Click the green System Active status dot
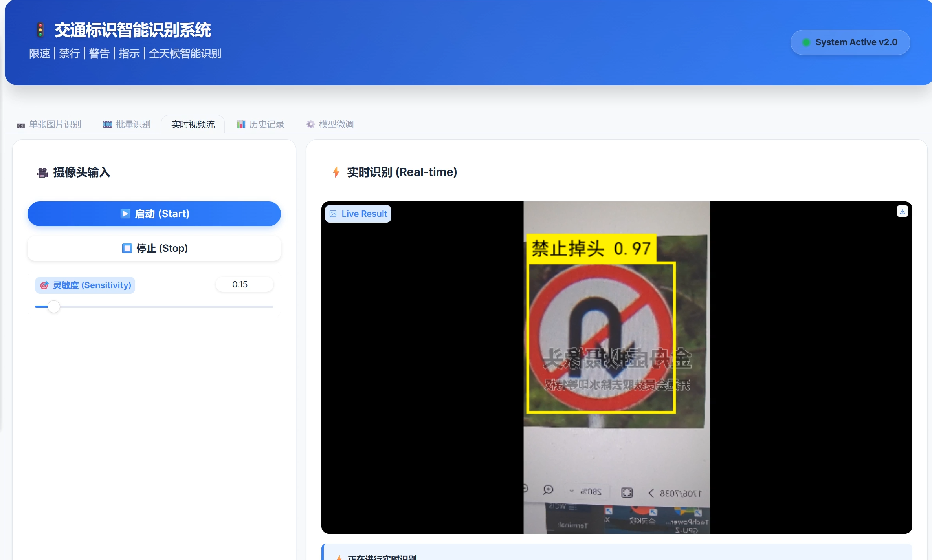 tap(806, 42)
